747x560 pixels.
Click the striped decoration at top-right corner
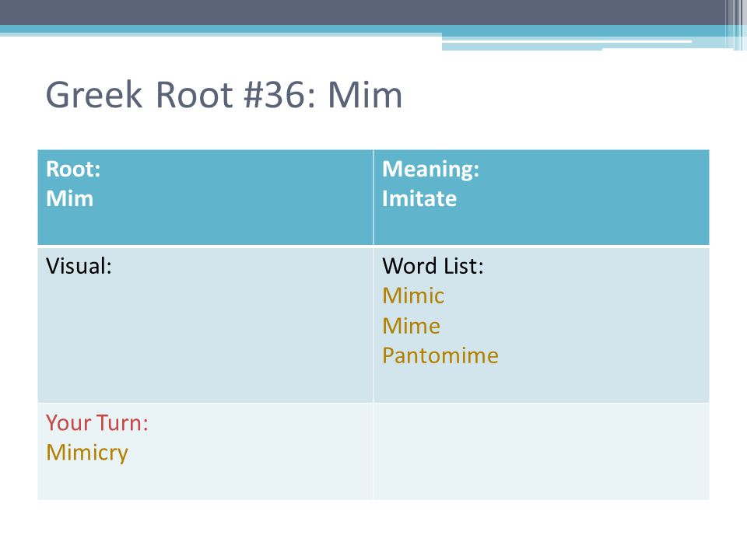click(736, 25)
